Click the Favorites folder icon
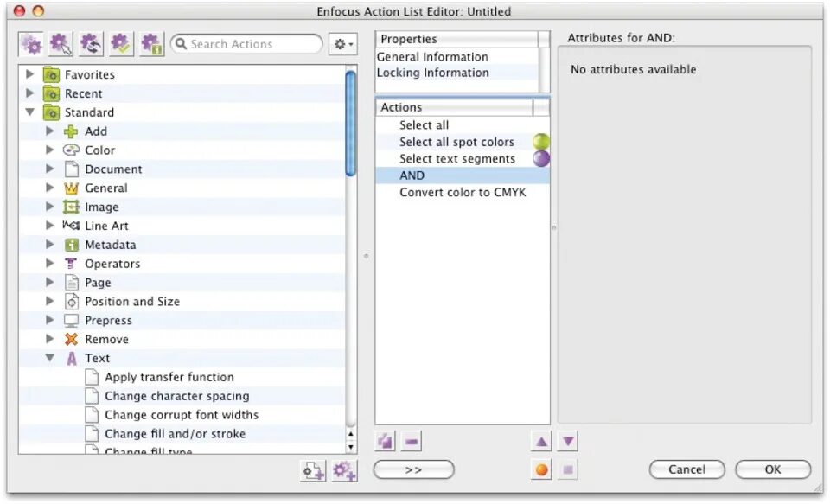The image size is (830, 504). click(51, 74)
